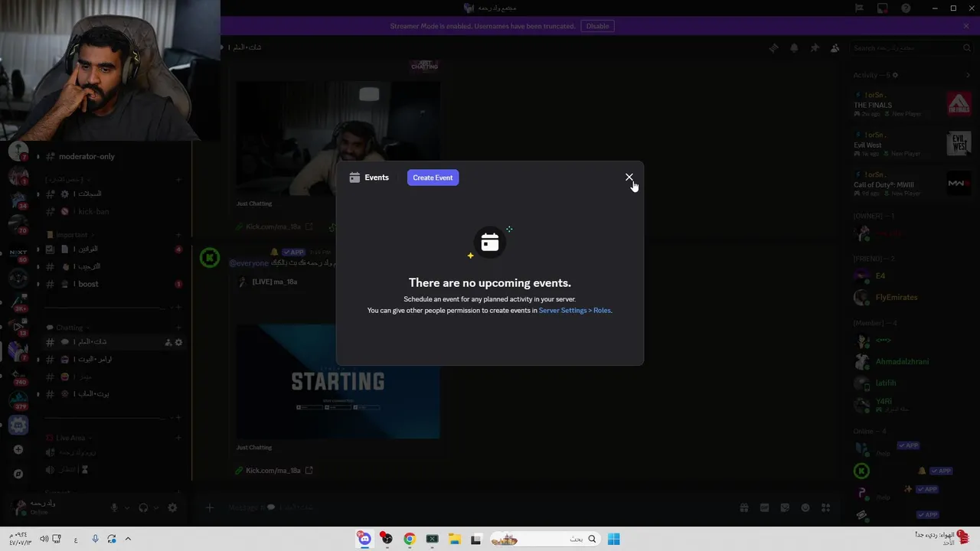Open the system tray volume icon
The width and height of the screenshot is (980, 551).
tap(44, 539)
